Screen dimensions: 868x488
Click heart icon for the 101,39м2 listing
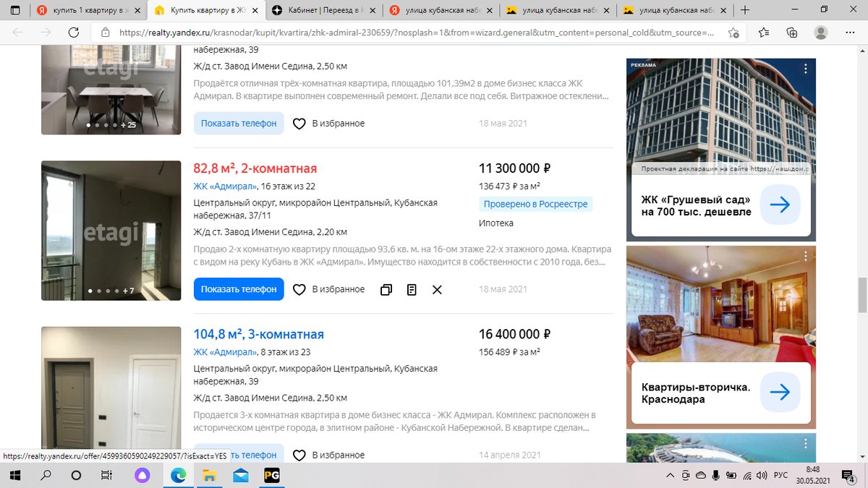click(x=299, y=124)
